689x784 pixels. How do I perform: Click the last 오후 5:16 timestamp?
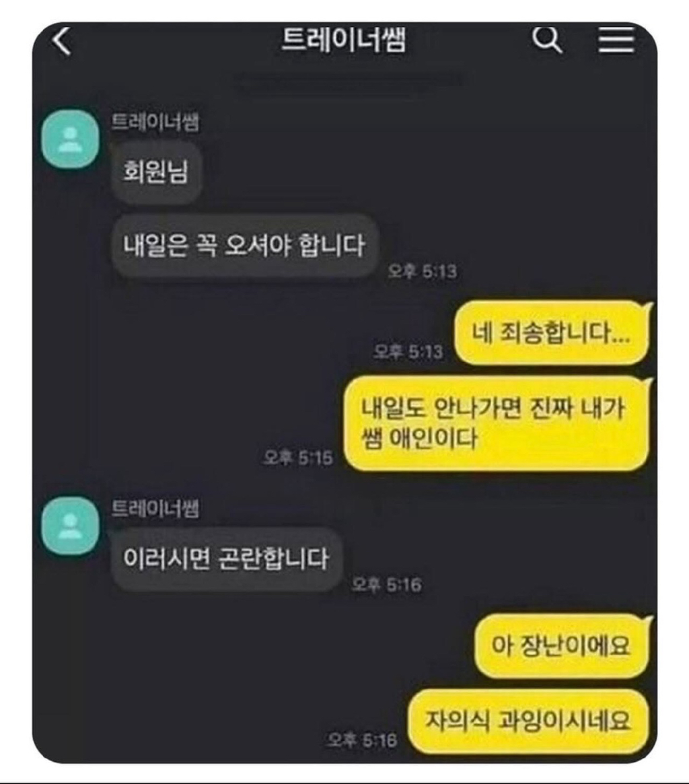pos(363,740)
